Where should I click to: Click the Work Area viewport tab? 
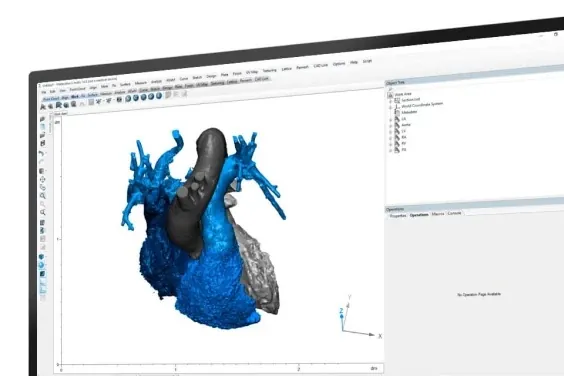[60, 113]
